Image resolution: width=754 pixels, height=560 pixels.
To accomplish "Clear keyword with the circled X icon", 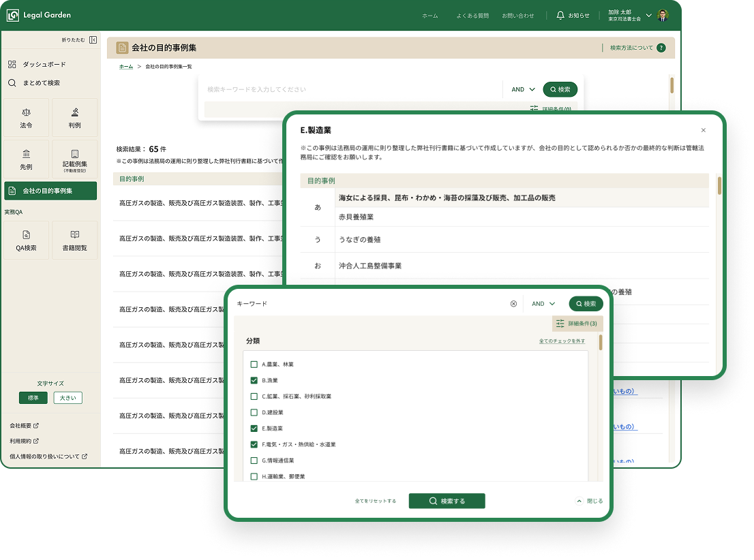I will 513,304.
